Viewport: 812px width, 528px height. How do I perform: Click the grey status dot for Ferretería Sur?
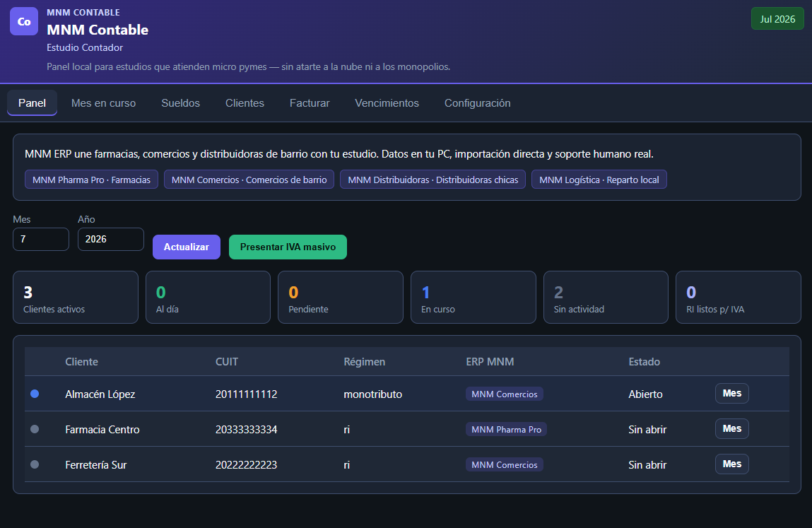(x=35, y=464)
